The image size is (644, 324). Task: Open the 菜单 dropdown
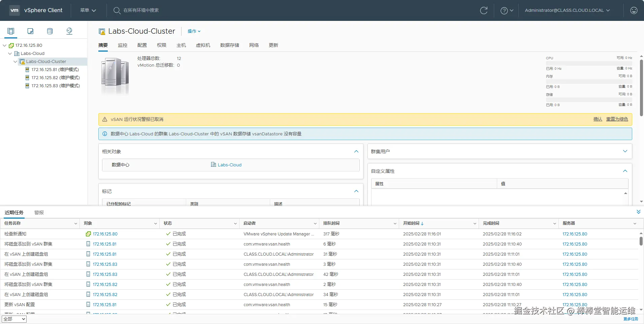(x=88, y=10)
